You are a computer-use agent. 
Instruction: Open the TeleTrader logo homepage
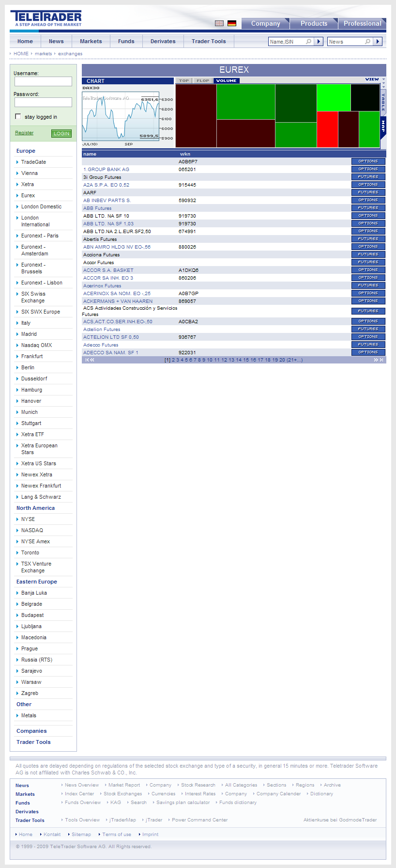[46, 18]
